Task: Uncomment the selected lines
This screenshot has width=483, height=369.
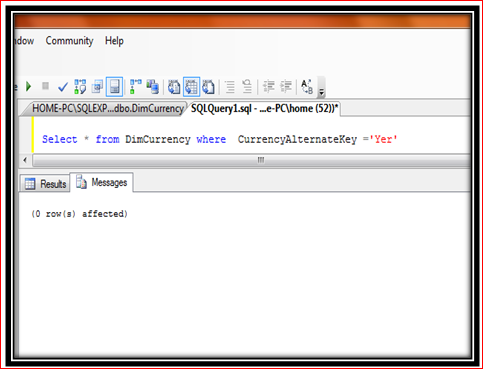Action: 247,87
